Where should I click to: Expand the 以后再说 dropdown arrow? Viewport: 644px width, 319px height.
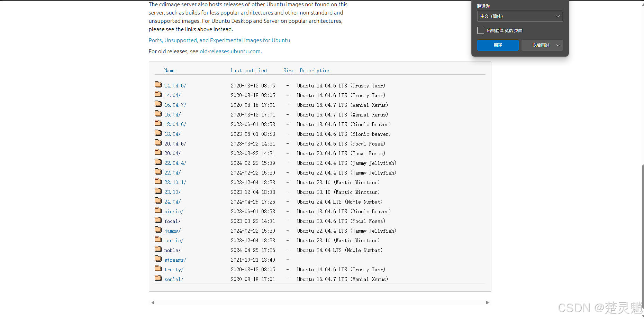pos(558,45)
